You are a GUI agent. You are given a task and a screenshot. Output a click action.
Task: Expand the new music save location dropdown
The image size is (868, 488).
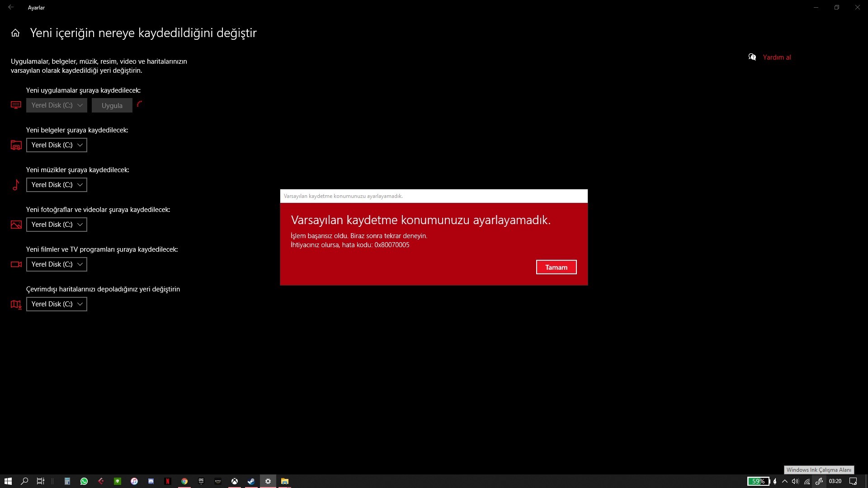click(x=57, y=185)
